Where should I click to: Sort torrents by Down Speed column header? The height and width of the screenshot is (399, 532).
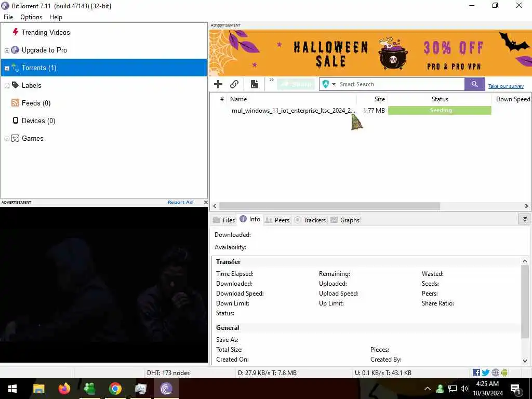pos(512,99)
